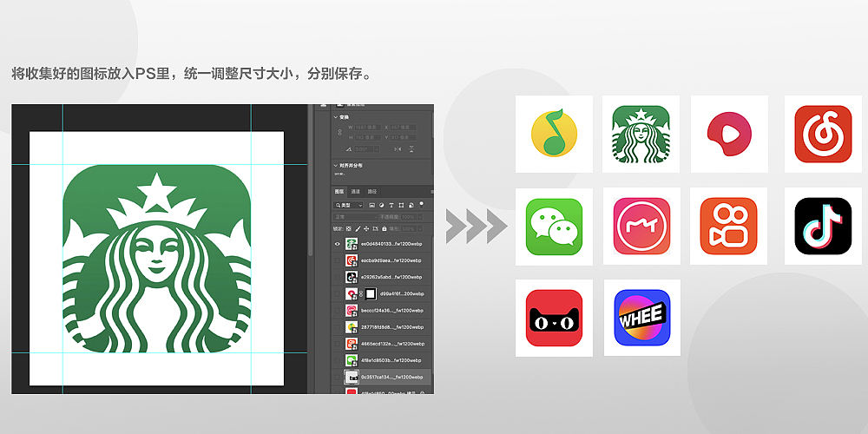Image resolution: width=868 pixels, height=434 pixels.
Task: Show the becccf24a36 pink layer
Action: click(337, 310)
